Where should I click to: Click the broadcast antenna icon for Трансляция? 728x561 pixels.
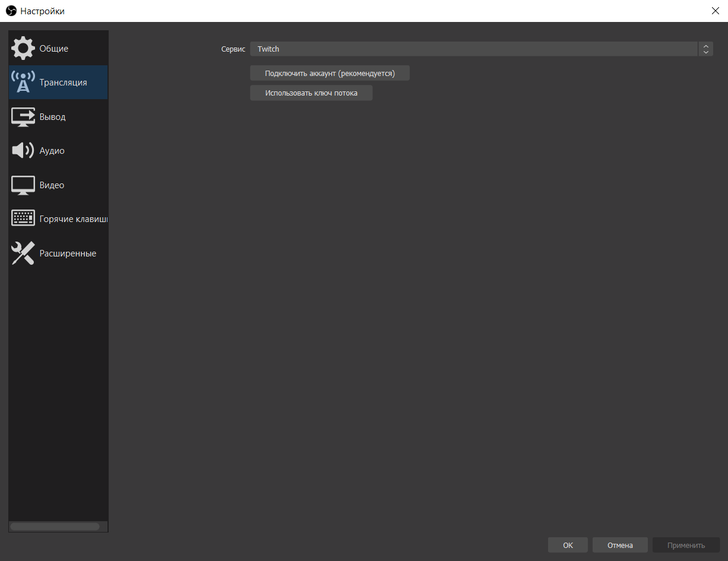(x=23, y=83)
